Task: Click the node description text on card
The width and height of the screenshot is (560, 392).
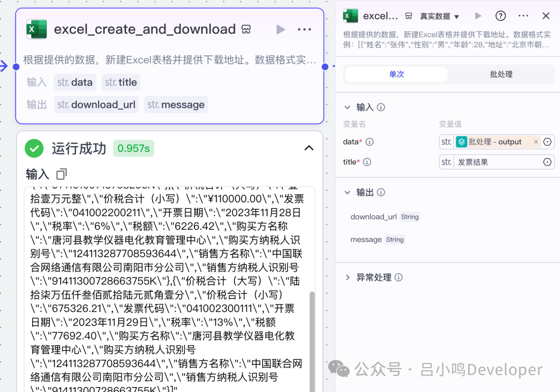Action: (x=170, y=60)
